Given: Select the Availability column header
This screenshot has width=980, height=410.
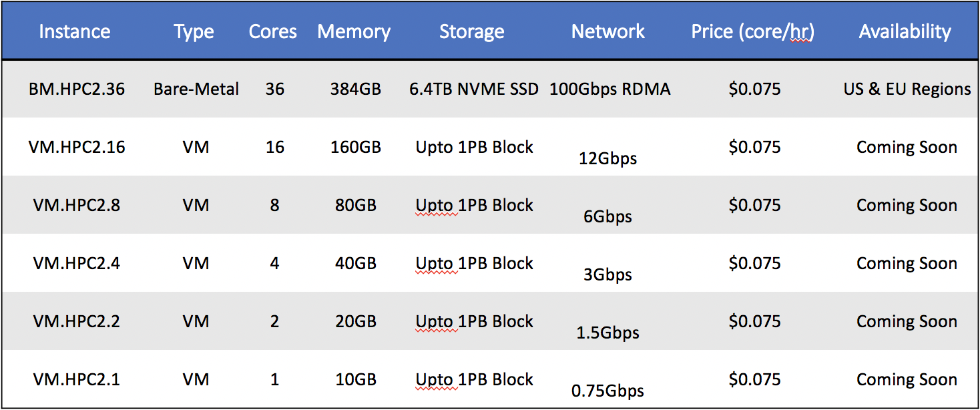Looking at the screenshot, I should coord(905,31).
